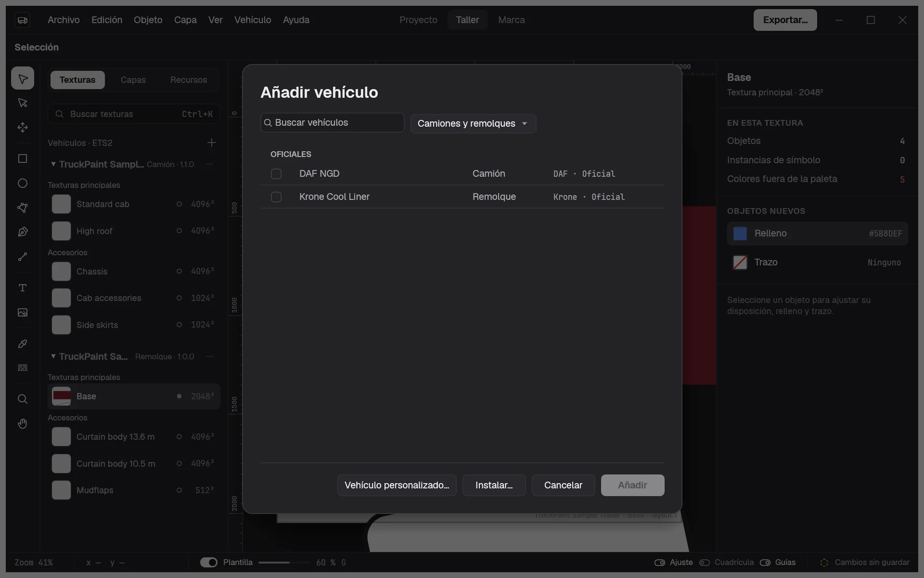Open the Camiones y remolques dropdown
This screenshot has width=924, height=578.
tap(473, 124)
